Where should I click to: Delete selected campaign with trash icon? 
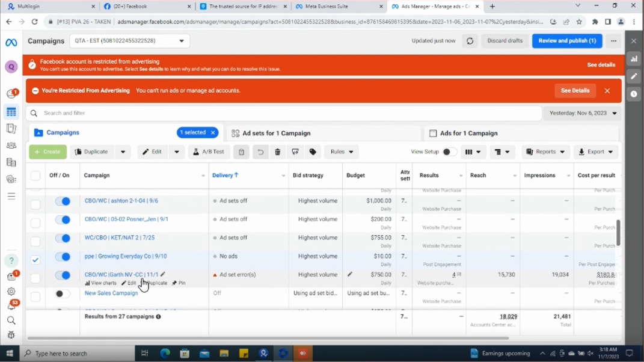point(278,152)
